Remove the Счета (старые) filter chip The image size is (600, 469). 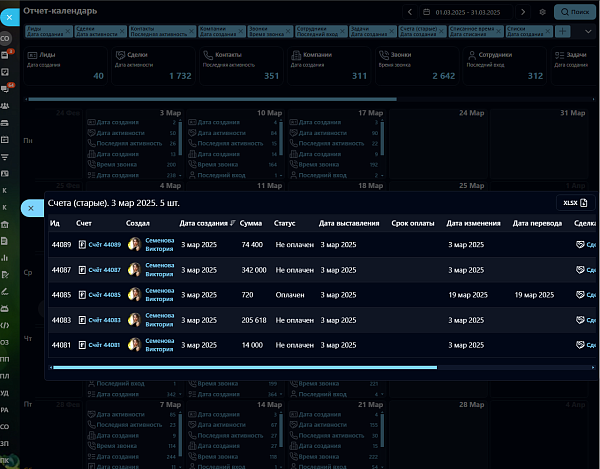pos(441,31)
